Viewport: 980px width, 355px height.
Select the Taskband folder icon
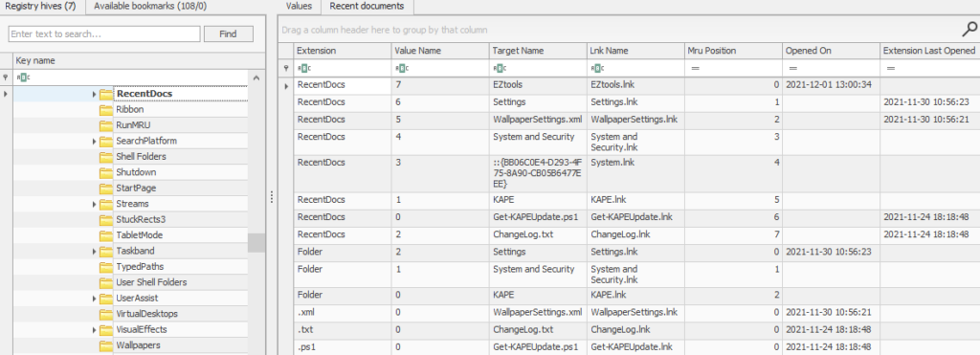pyautogui.click(x=105, y=251)
